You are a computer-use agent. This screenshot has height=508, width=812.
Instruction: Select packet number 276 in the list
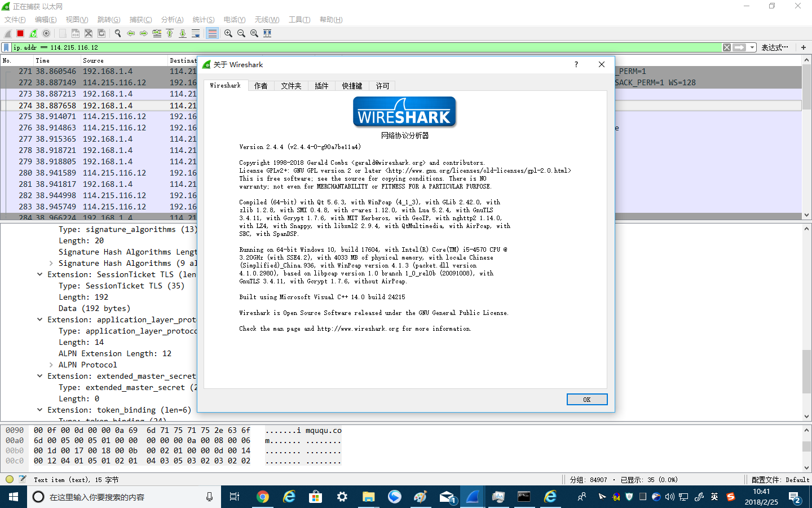(x=85, y=128)
